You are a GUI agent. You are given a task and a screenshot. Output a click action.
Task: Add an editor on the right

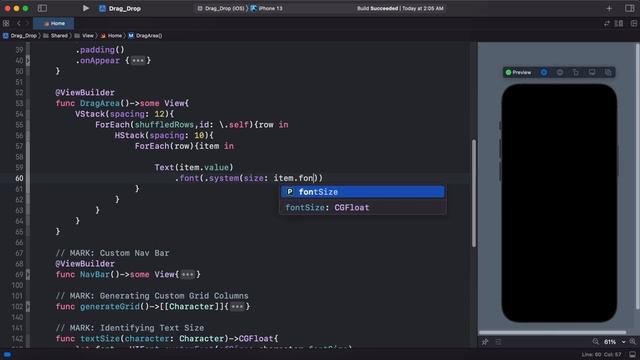pyautogui.click(x=633, y=23)
